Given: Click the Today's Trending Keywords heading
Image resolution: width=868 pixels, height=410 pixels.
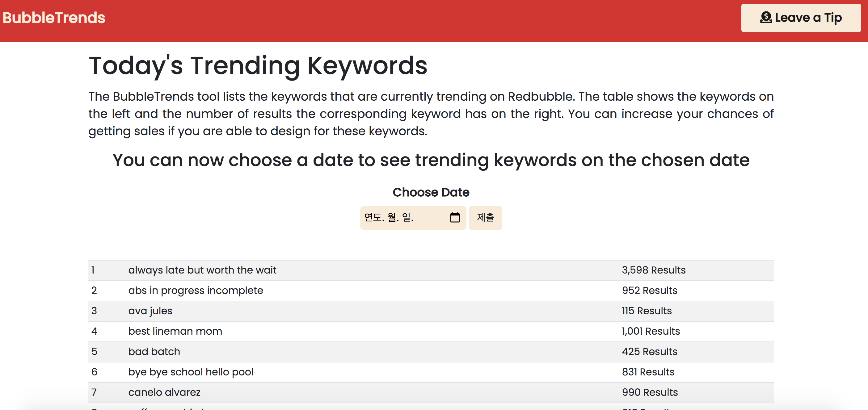Looking at the screenshot, I should (258, 66).
